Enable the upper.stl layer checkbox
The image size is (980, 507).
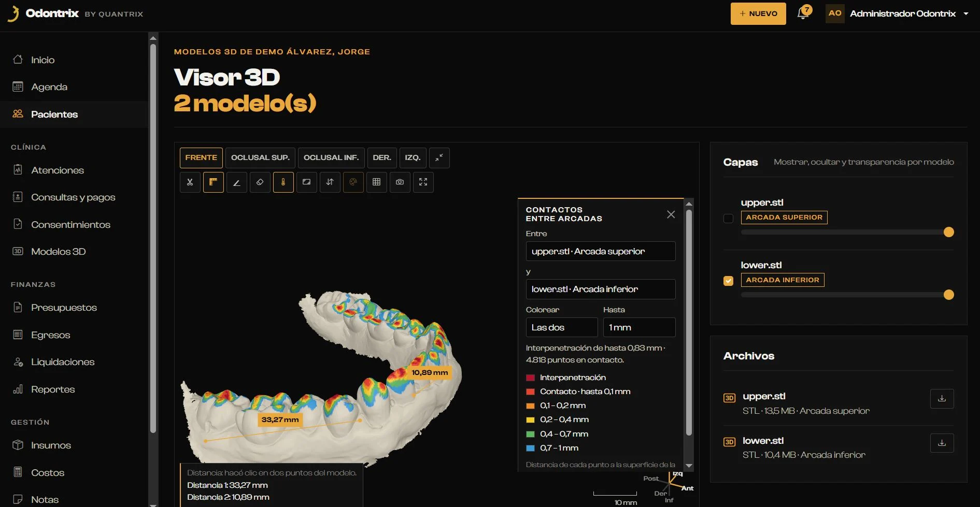pyautogui.click(x=729, y=219)
